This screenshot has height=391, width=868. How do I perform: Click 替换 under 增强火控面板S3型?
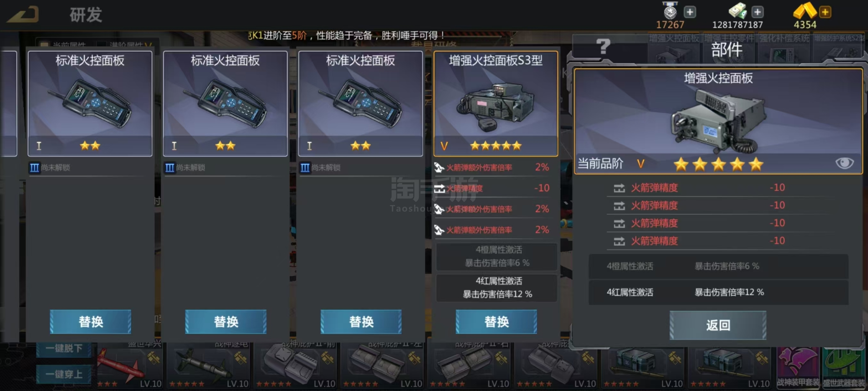(x=496, y=321)
